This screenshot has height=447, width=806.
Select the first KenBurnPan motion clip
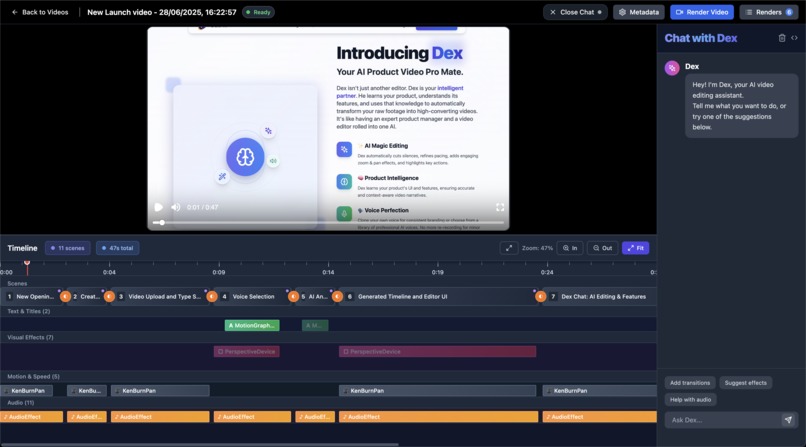pos(26,390)
